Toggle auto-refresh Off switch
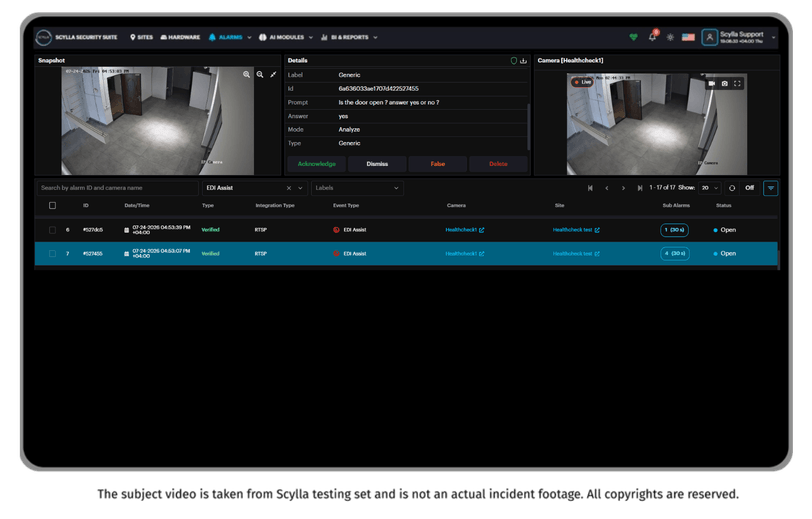The height and width of the screenshot is (519, 812). tap(749, 188)
